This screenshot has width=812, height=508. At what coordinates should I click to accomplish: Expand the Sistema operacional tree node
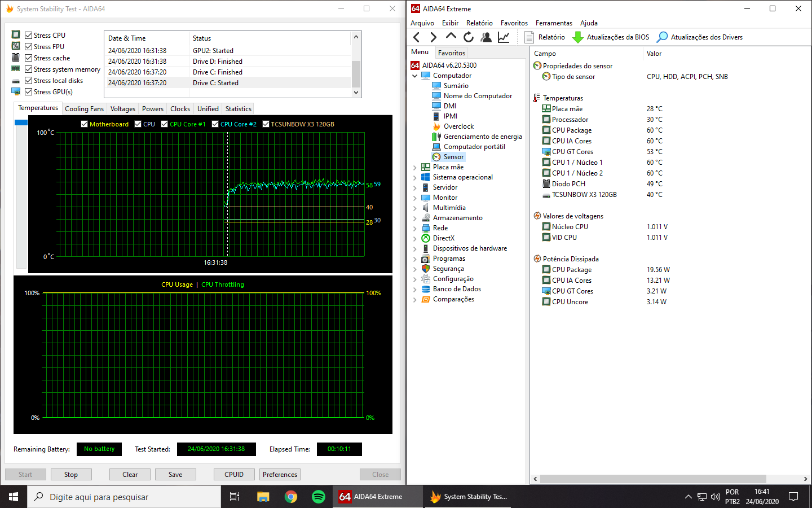(415, 177)
